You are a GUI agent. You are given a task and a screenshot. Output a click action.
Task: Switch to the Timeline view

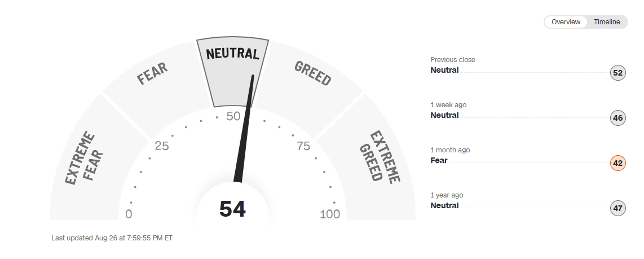[x=607, y=22]
